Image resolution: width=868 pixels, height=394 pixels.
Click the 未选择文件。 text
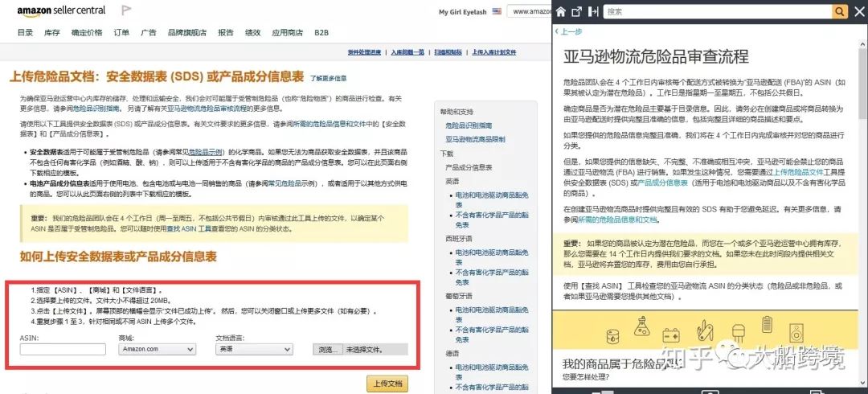click(x=364, y=350)
